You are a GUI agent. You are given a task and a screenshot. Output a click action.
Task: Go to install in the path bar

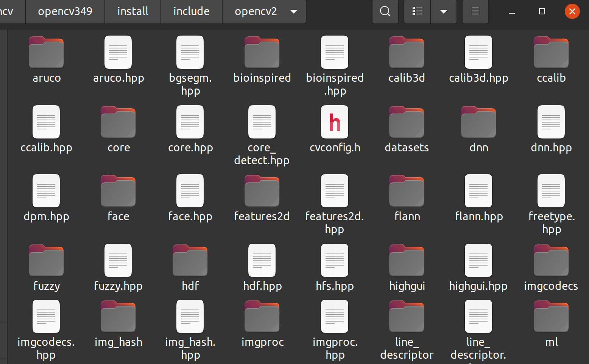point(133,11)
